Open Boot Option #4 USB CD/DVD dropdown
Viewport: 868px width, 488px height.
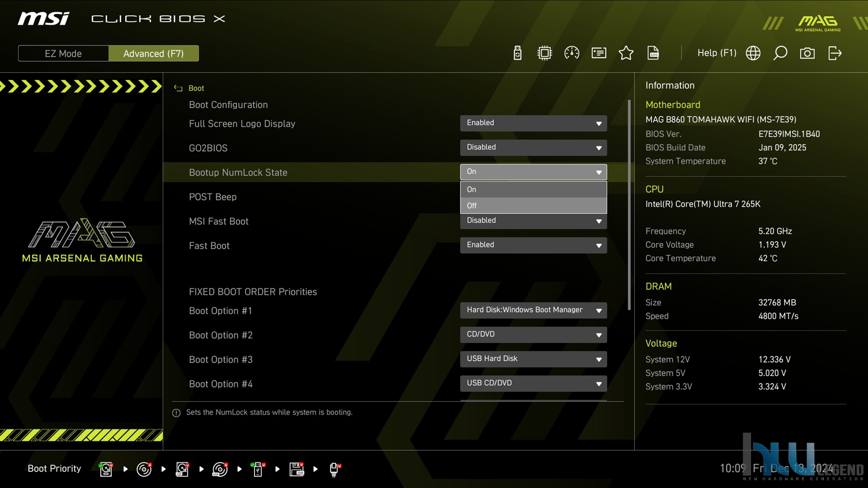click(x=533, y=383)
